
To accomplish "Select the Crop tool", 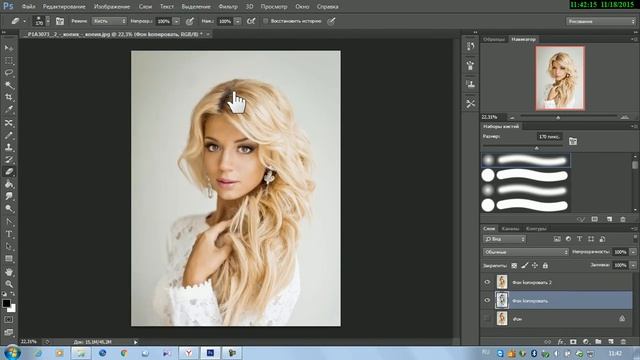I will (x=9, y=98).
